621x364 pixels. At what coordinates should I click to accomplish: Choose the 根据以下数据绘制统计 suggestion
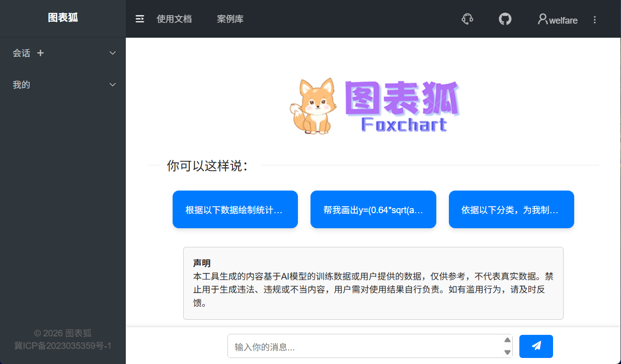235,210
